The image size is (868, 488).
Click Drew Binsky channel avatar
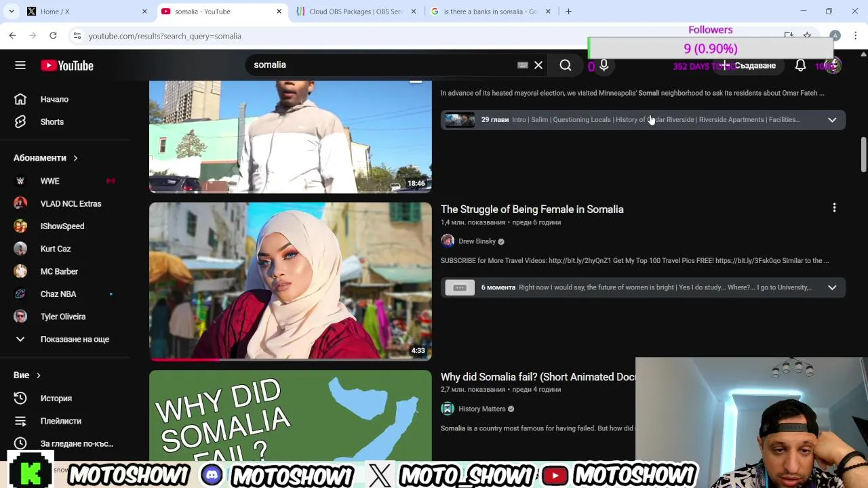pos(448,241)
